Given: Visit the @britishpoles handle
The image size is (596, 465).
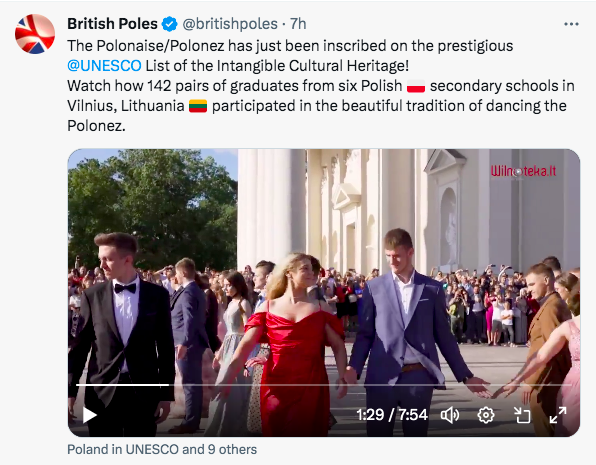Looking at the screenshot, I should pos(230,24).
